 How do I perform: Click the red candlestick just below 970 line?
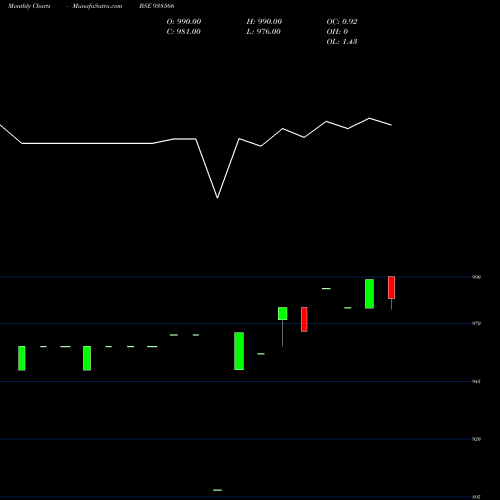pos(304,319)
